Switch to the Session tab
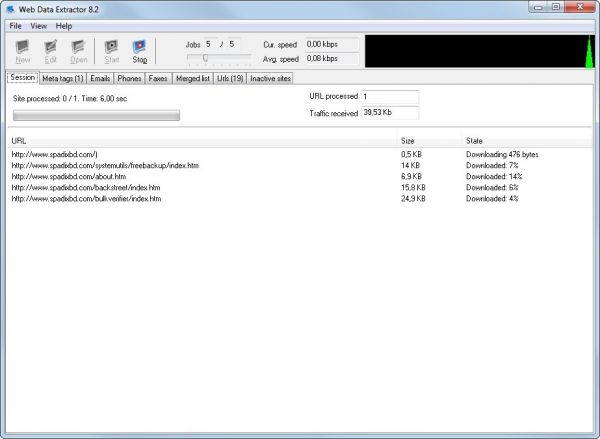The height and width of the screenshot is (439, 600). (x=23, y=78)
